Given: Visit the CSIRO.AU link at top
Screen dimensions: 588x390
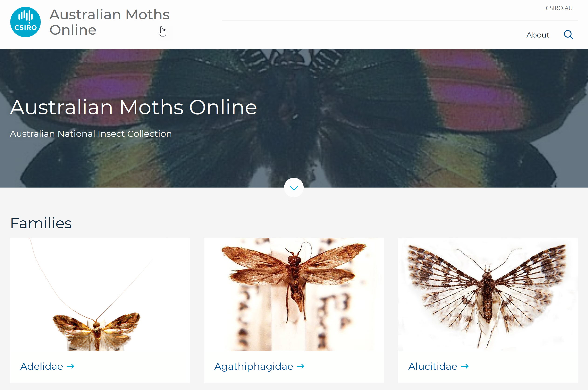Looking at the screenshot, I should tap(559, 8).
